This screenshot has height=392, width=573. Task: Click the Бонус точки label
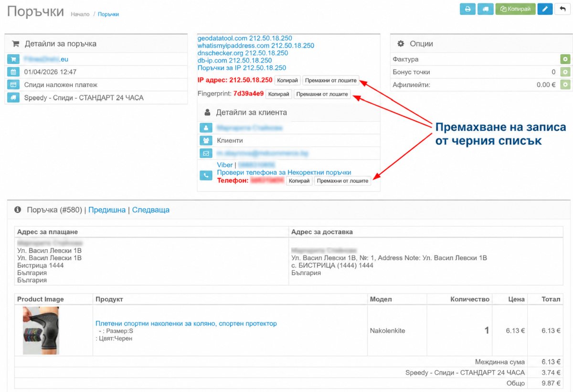point(411,72)
